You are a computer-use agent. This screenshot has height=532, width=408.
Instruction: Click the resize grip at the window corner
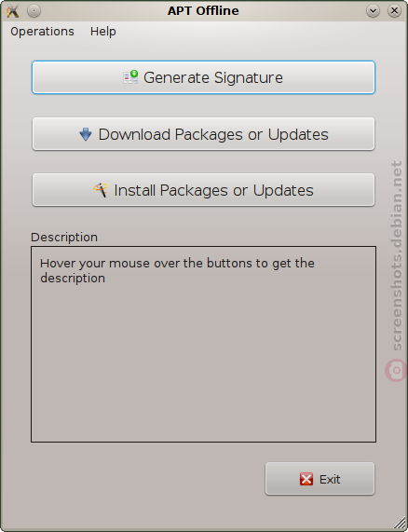401,523
